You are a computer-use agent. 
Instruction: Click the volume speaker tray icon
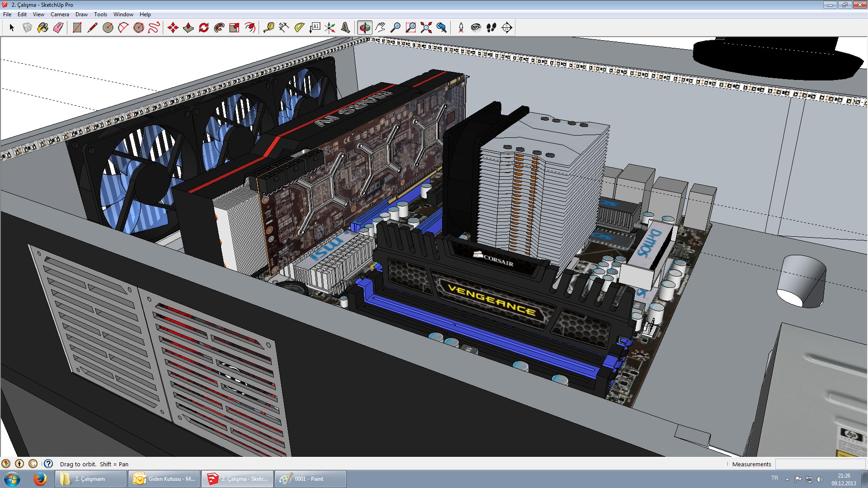[x=820, y=479]
